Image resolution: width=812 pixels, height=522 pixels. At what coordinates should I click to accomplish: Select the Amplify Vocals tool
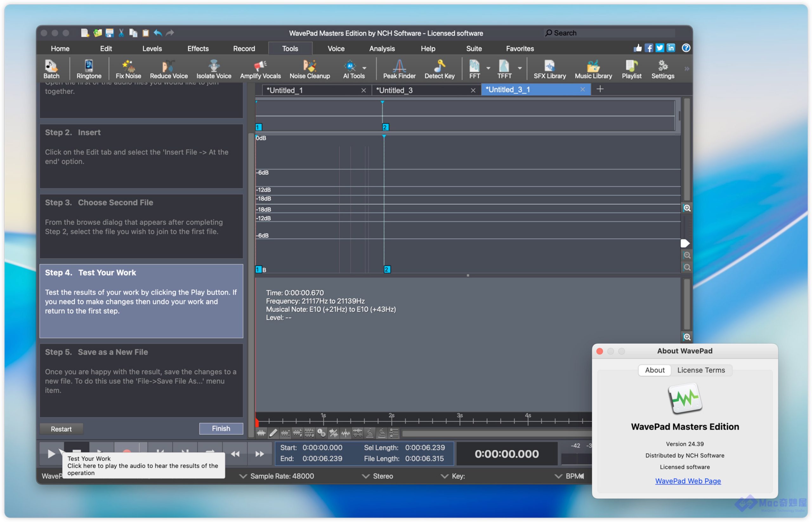coord(260,69)
